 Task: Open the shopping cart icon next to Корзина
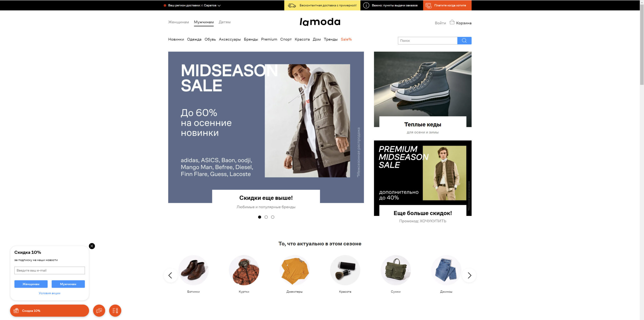(x=452, y=22)
